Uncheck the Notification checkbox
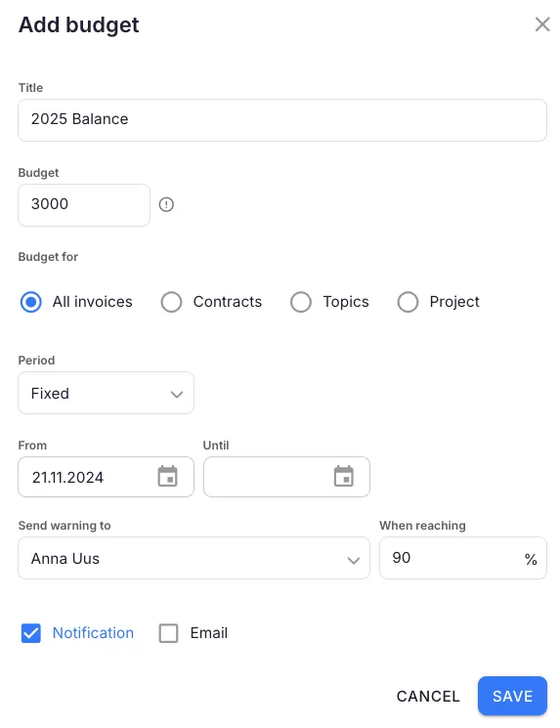560x728 pixels. coord(31,633)
